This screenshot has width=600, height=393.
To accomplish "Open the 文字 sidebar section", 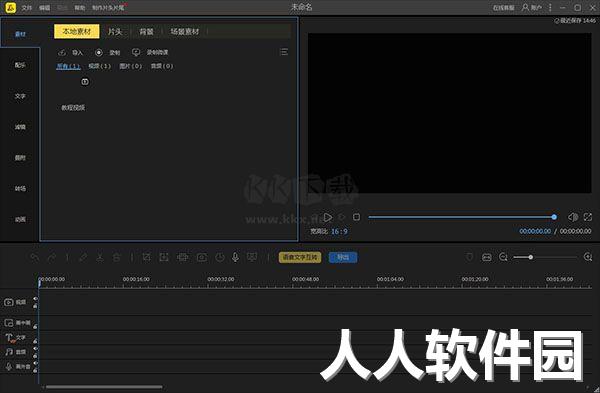I will 20,96.
